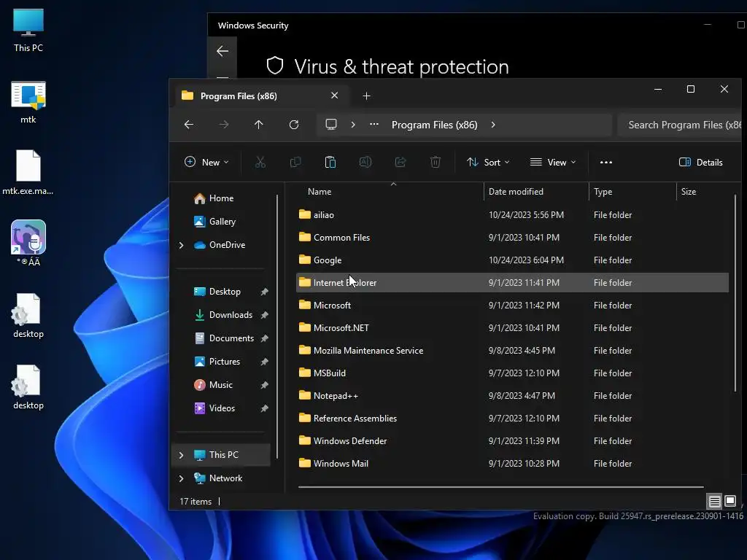Select the Reference Assemblies folder

click(512, 418)
